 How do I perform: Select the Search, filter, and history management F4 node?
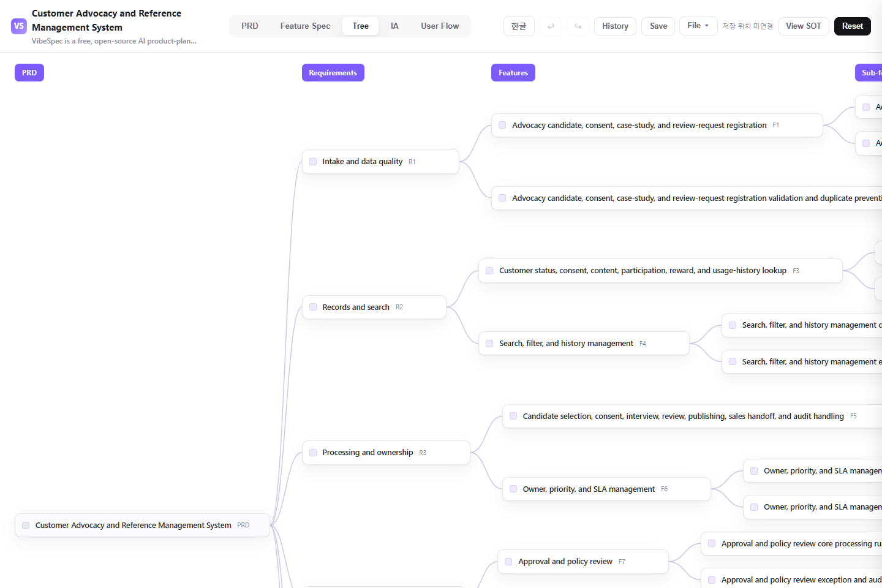point(584,344)
